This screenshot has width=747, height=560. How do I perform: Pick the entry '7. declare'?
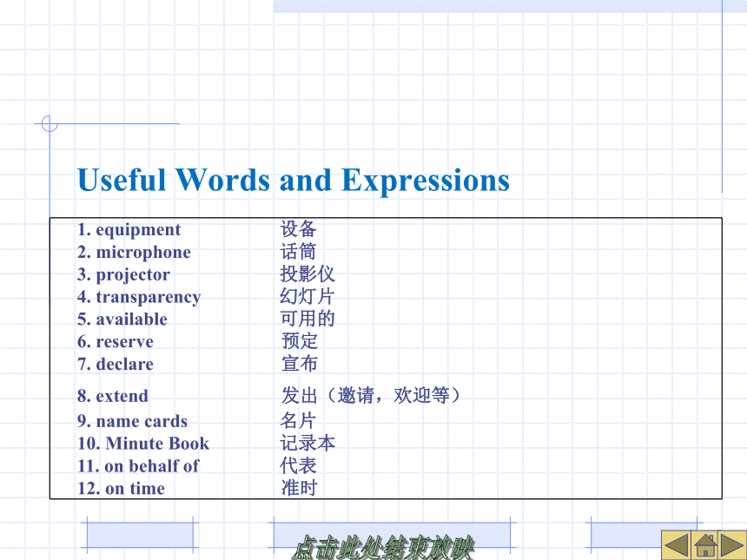point(116,364)
